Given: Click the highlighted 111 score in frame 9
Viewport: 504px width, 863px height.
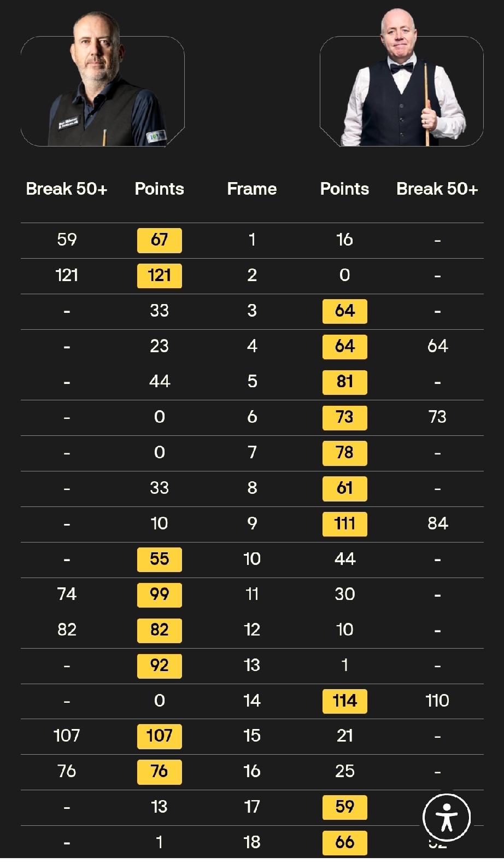Looking at the screenshot, I should (x=344, y=524).
